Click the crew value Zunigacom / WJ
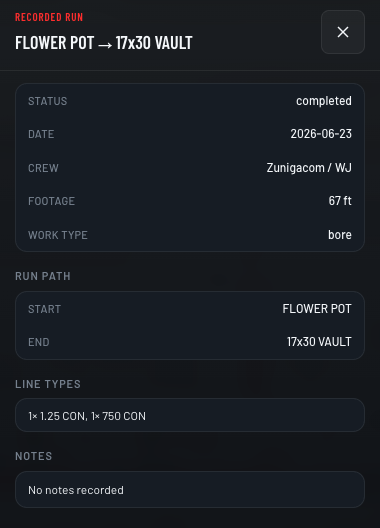Screen dimensions: 380x528 pos(309,167)
